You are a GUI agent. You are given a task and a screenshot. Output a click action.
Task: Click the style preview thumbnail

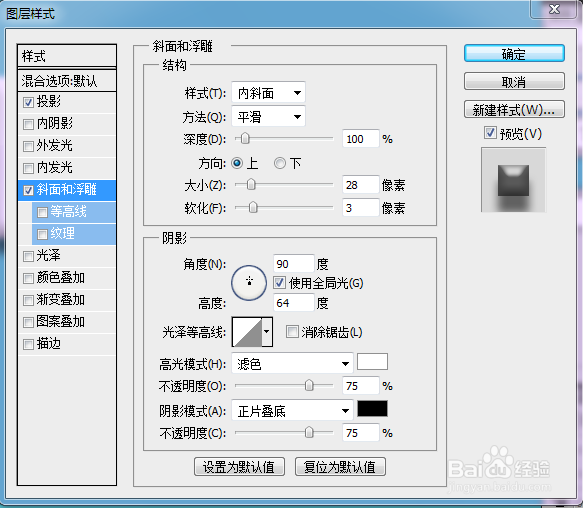513,180
